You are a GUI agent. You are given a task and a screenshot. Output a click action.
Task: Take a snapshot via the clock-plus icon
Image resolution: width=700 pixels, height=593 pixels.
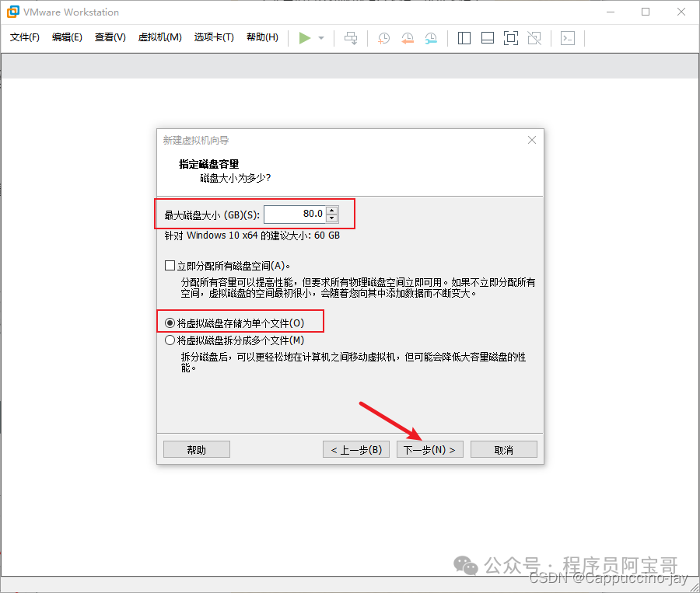coord(384,38)
